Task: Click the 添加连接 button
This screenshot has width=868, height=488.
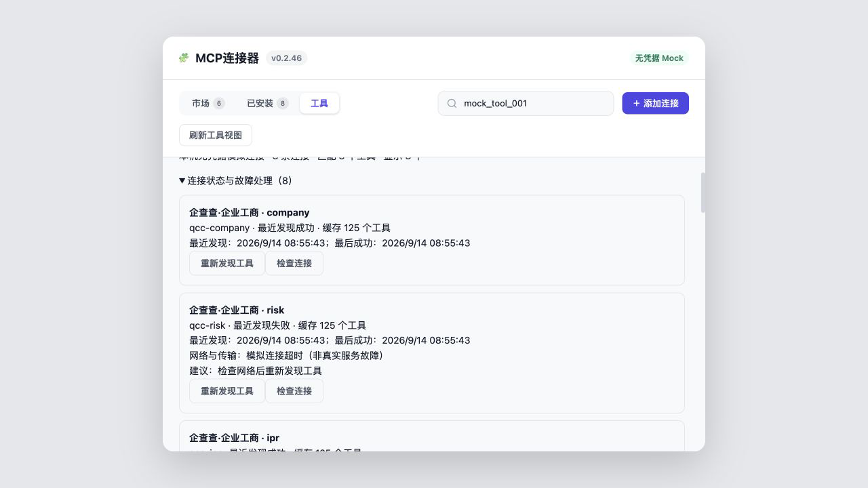Action: coord(655,104)
